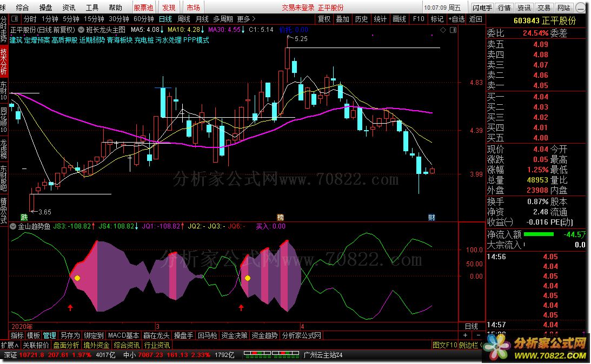
Task: Open the 复权 options
Action: [324, 19]
